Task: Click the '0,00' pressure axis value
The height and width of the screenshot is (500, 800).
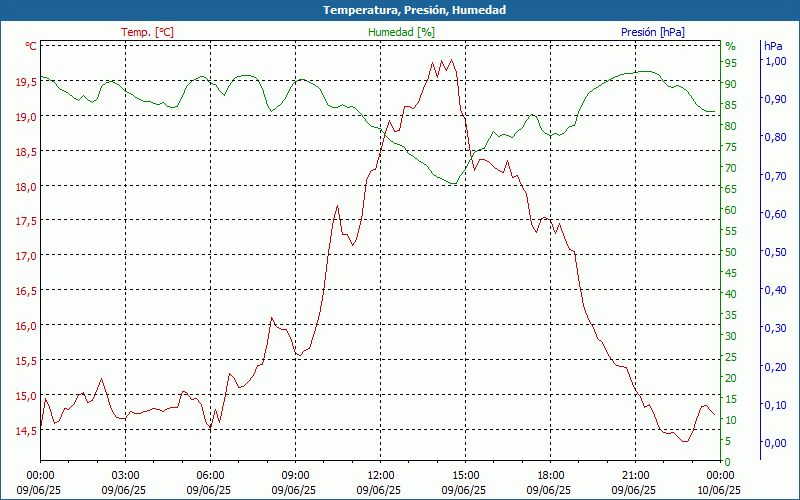Action: (775, 443)
